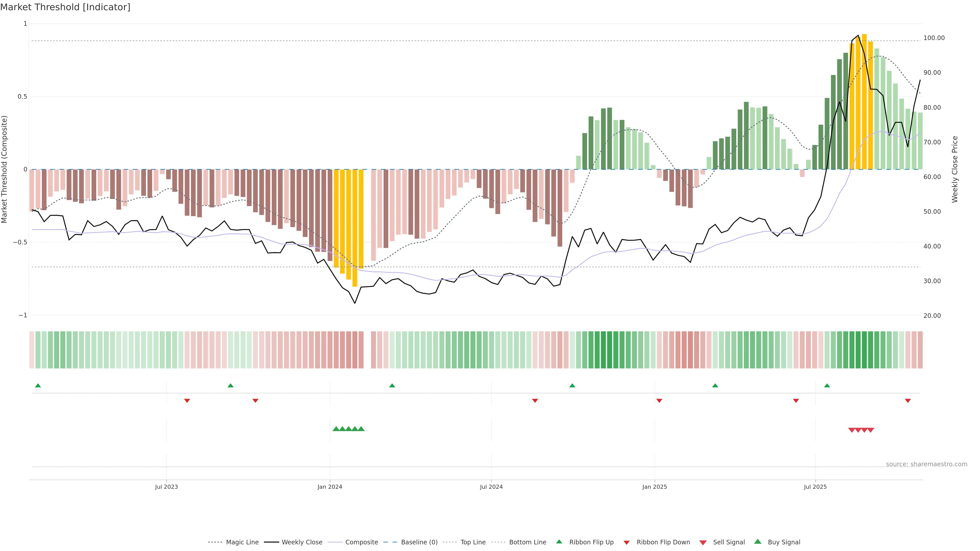Click the last red flip-down marker at far right
980x551 pixels.
[908, 401]
